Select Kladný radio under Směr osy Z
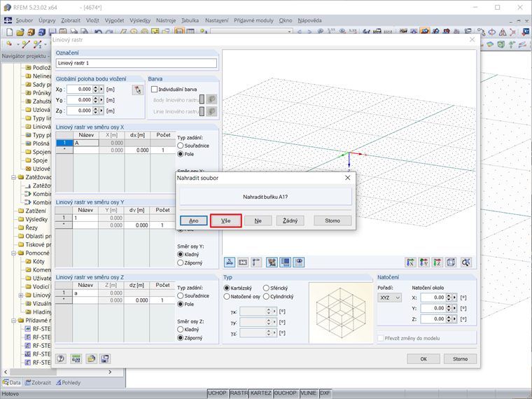 click(x=181, y=329)
